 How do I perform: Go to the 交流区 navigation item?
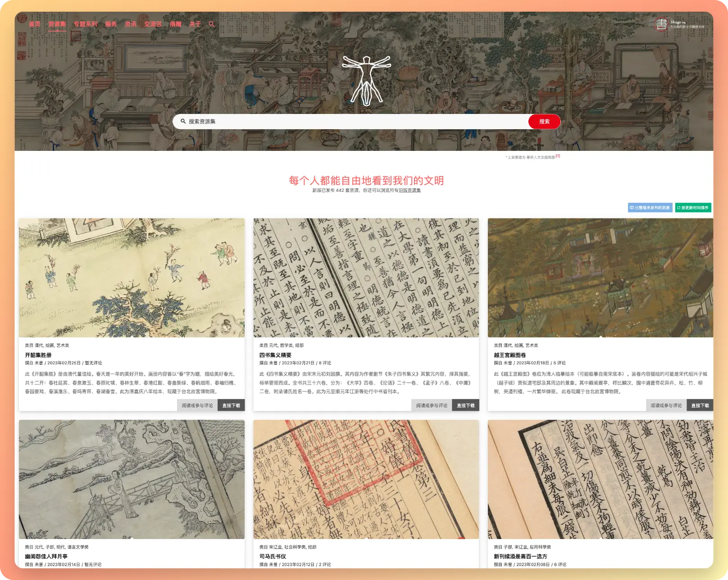click(x=153, y=24)
